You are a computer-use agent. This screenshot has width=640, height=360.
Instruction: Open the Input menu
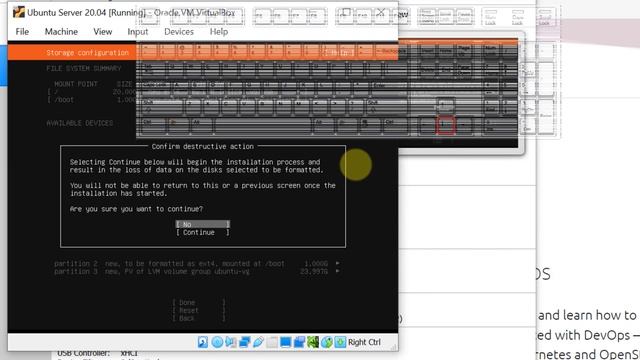pos(138,31)
